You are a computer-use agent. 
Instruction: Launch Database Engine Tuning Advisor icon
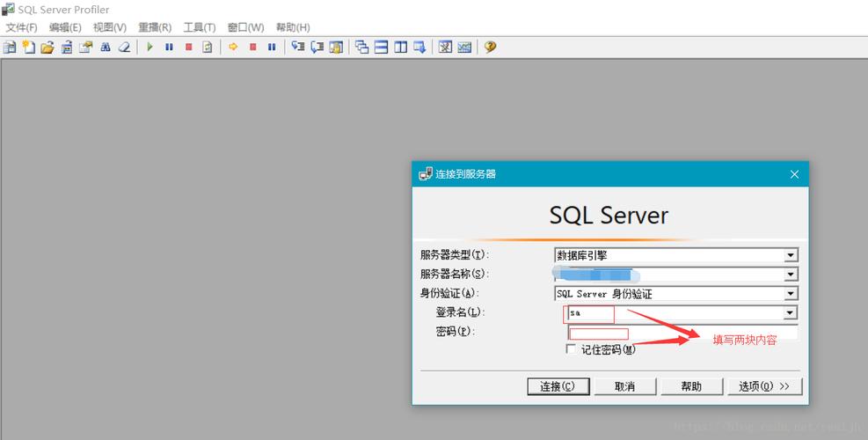click(x=446, y=48)
